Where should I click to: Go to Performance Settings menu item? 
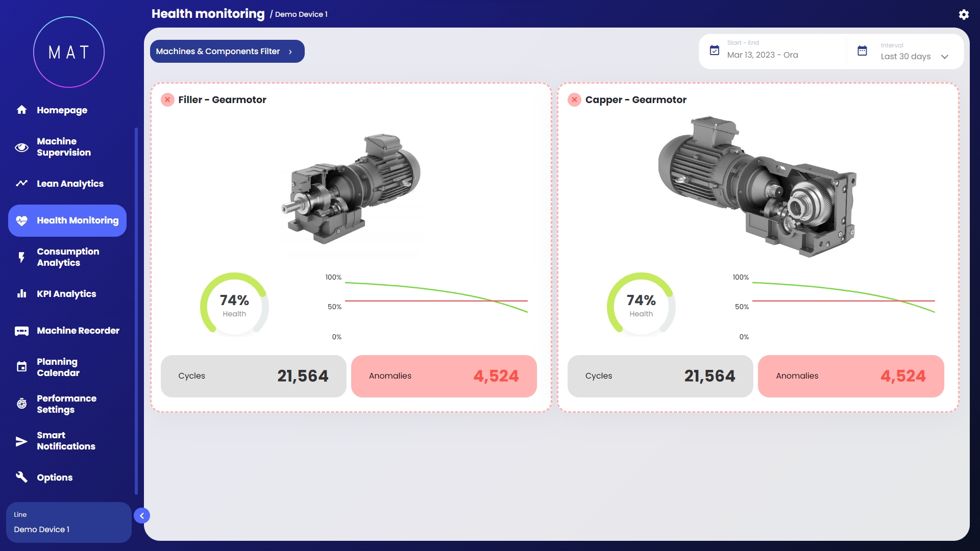pos(66,404)
